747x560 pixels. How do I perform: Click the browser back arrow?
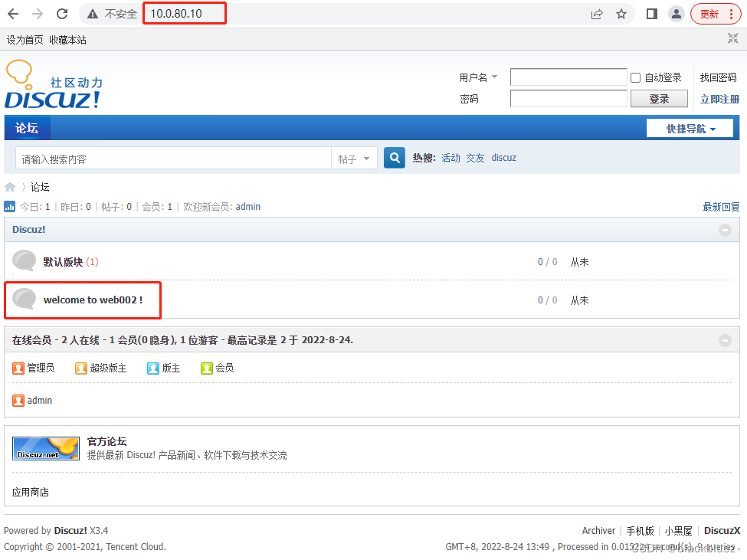tap(13, 14)
